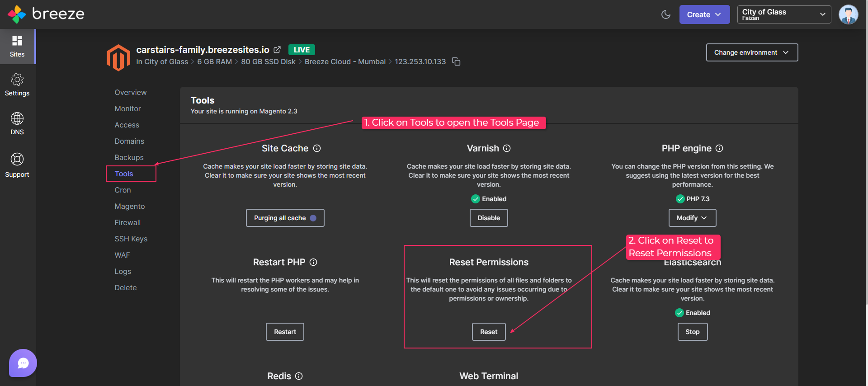Go to Firewall section
This screenshot has width=868, height=386.
127,222
